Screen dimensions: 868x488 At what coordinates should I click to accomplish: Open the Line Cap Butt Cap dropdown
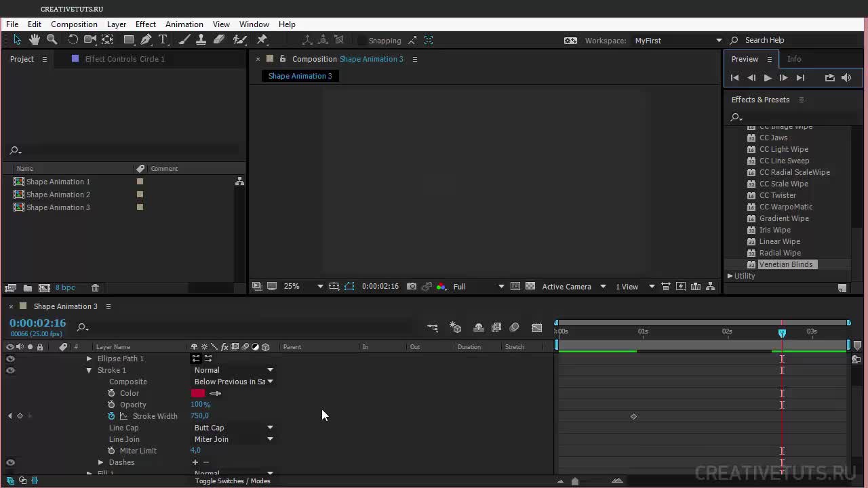(x=233, y=428)
